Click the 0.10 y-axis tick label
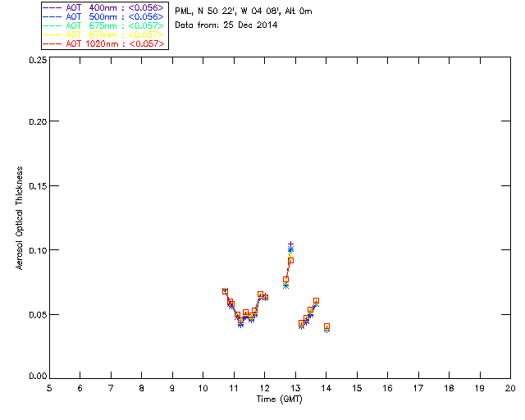Screen dimensions: 525x420 pyautogui.click(x=38, y=250)
